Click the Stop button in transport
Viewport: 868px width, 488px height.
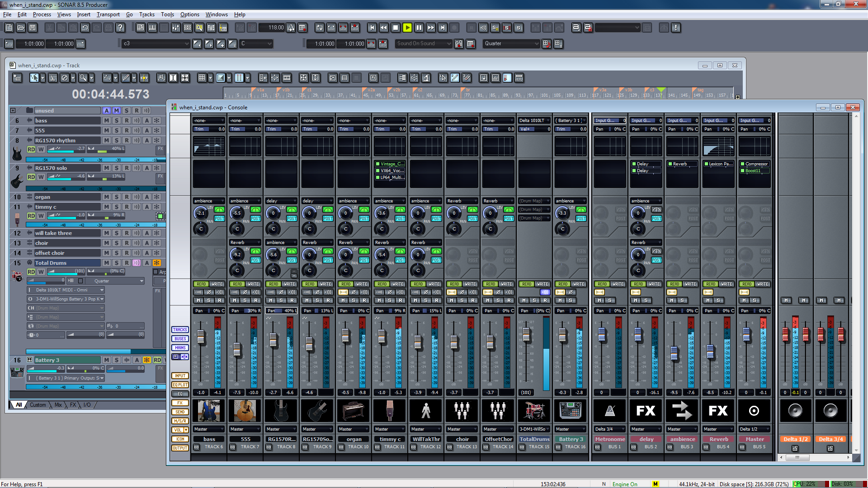tap(396, 28)
